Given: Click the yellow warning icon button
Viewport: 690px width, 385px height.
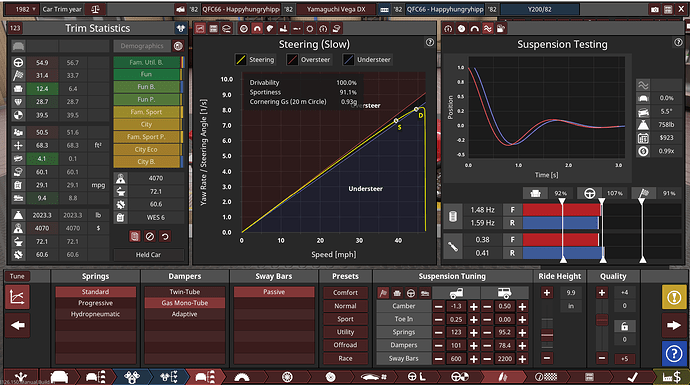Looking at the screenshot, I should coord(674,297).
